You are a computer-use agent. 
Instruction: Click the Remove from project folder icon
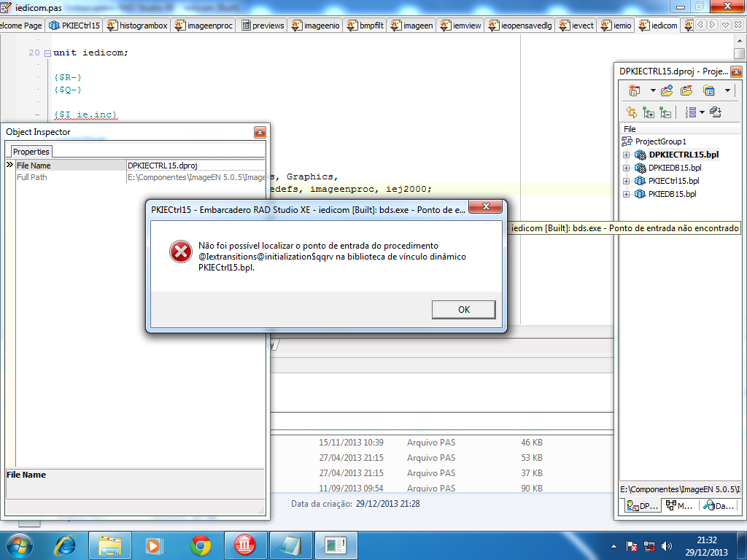pyautogui.click(x=686, y=90)
